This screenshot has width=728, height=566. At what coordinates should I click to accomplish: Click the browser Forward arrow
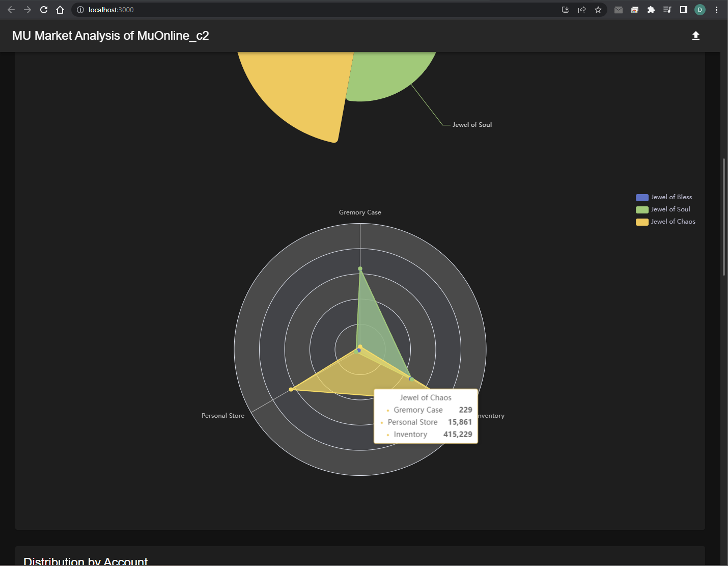(27, 10)
